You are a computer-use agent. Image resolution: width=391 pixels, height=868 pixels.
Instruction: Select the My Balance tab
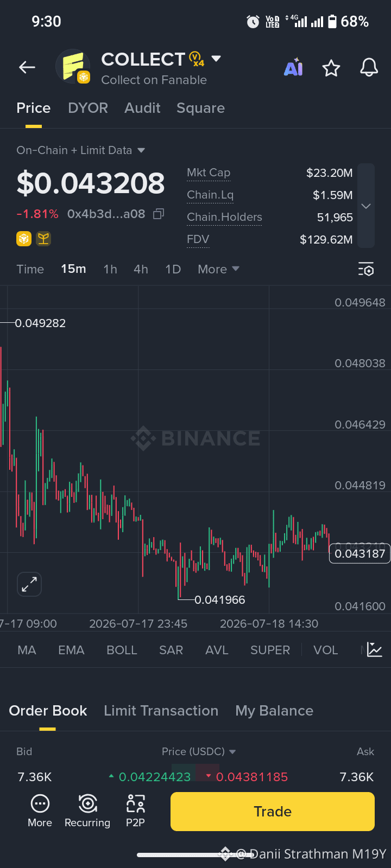coord(274,711)
